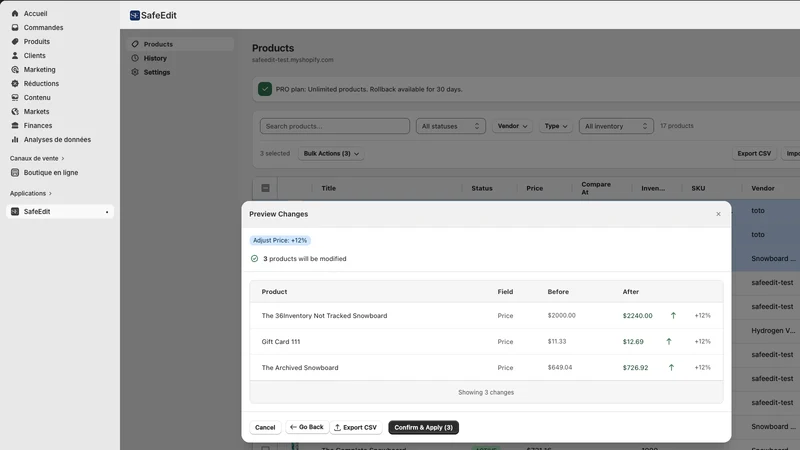The width and height of the screenshot is (800, 450).
Task: Select The 36Inventory Not Tracked Snowboard row
Action: point(486,315)
